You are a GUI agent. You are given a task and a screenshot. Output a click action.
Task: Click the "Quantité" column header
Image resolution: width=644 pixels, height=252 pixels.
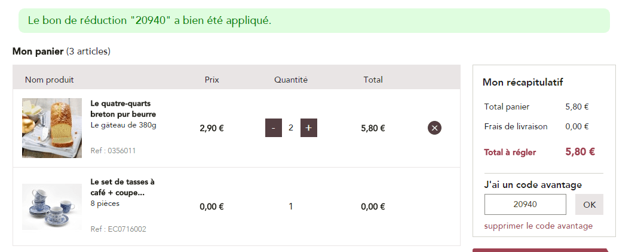click(x=291, y=80)
